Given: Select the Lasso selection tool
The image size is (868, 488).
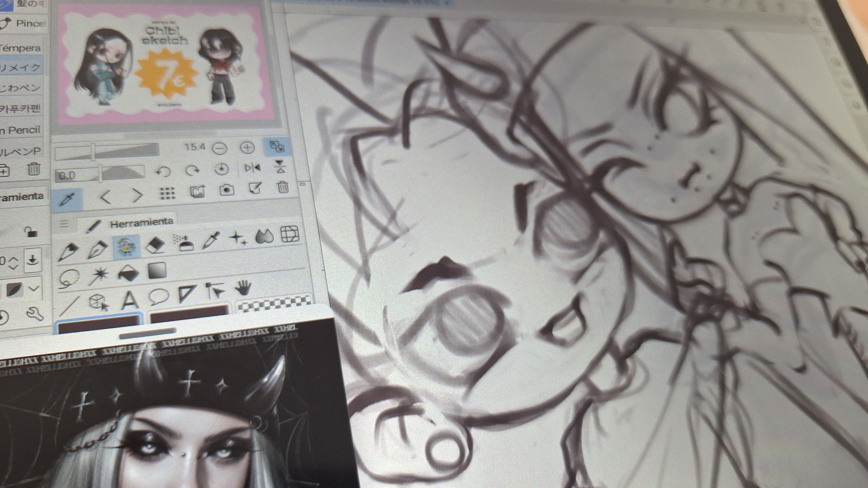Looking at the screenshot, I should point(69,278).
